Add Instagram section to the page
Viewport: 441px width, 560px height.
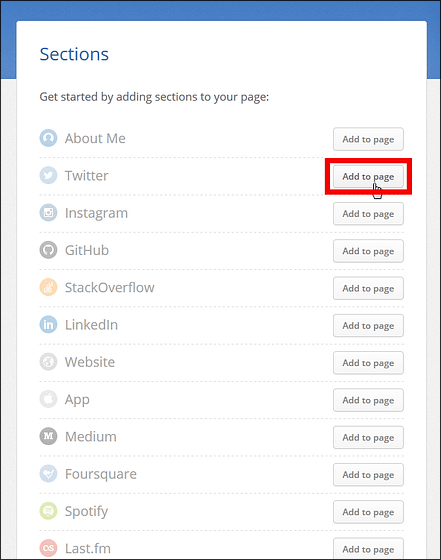(x=368, y=214)
